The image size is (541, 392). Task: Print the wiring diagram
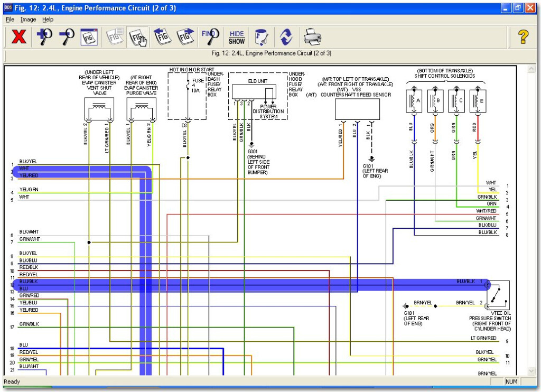(x=313, y=37)
